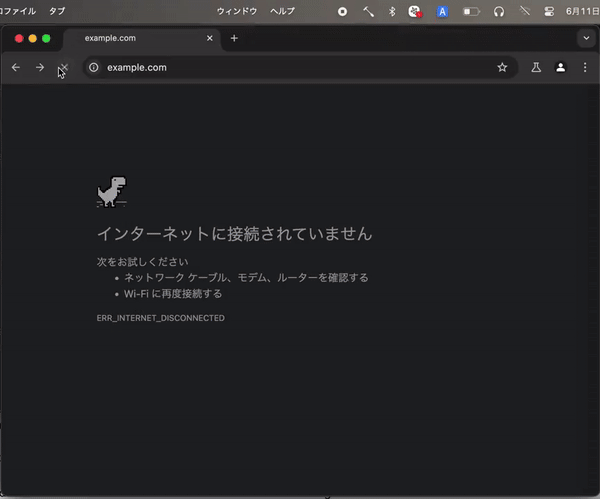Click the hammer icon in menu bar
The height and width of the screenshot is (499, 600).
tap(368, 12)
